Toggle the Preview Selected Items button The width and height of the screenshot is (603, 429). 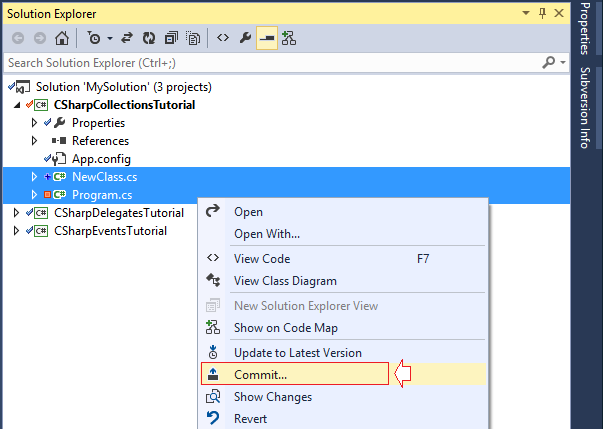coord(267,38)
